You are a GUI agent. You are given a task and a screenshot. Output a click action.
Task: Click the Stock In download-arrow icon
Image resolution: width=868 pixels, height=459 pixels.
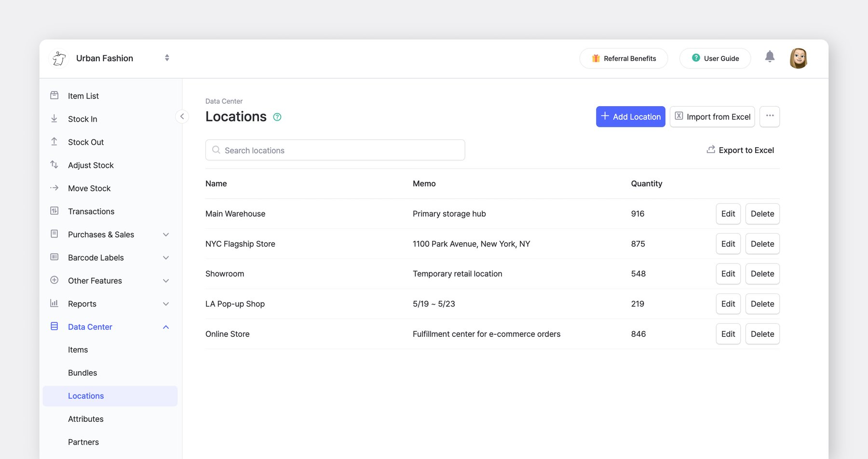tap(54, 119)
